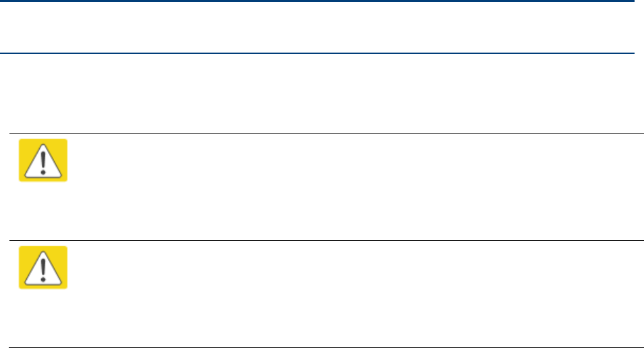The height and width of the screenshot is (348, 644).
Task: Click the thick blue rule at page top
Action: pos(317,1)
